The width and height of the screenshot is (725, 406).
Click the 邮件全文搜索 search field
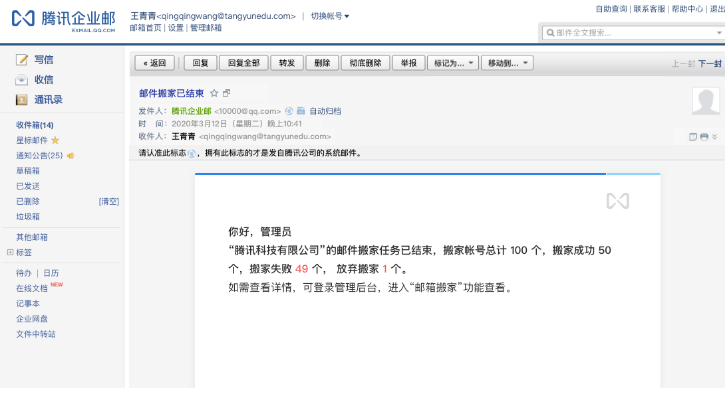633,33
